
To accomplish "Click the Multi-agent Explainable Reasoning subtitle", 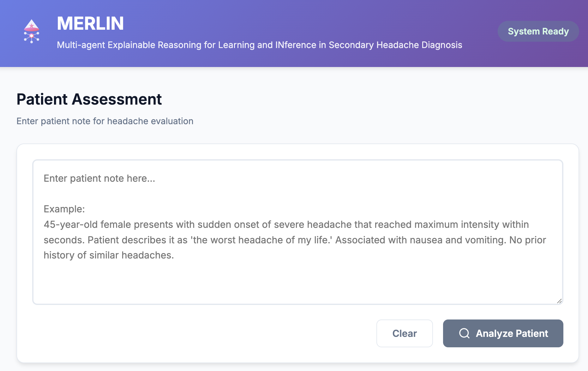I will (x=259, y=45).
